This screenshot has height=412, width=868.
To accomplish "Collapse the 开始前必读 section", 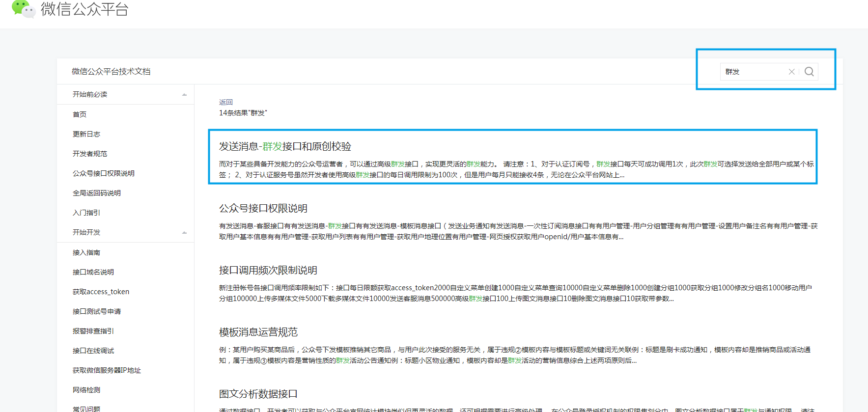I will 184,94.
